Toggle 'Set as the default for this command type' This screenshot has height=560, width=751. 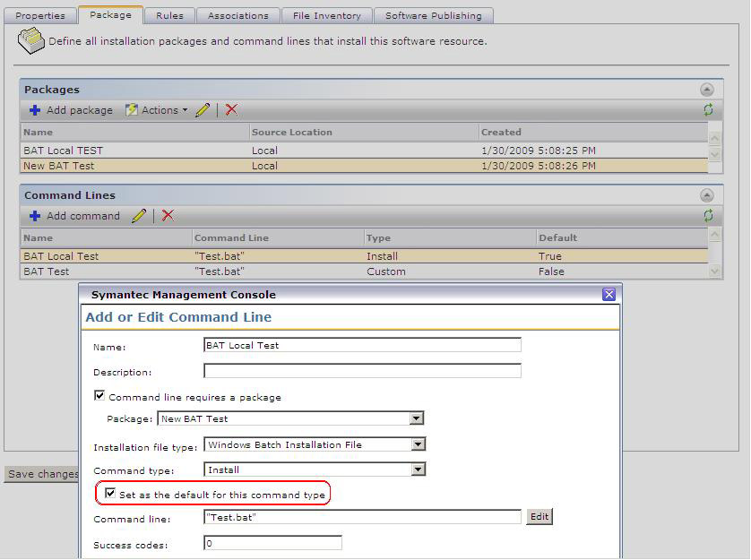point(110,494)
